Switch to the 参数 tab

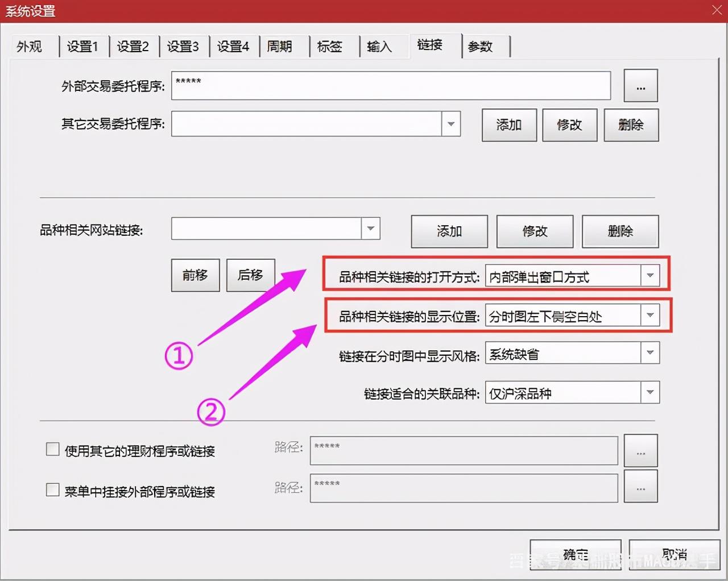tap(480, 47)
